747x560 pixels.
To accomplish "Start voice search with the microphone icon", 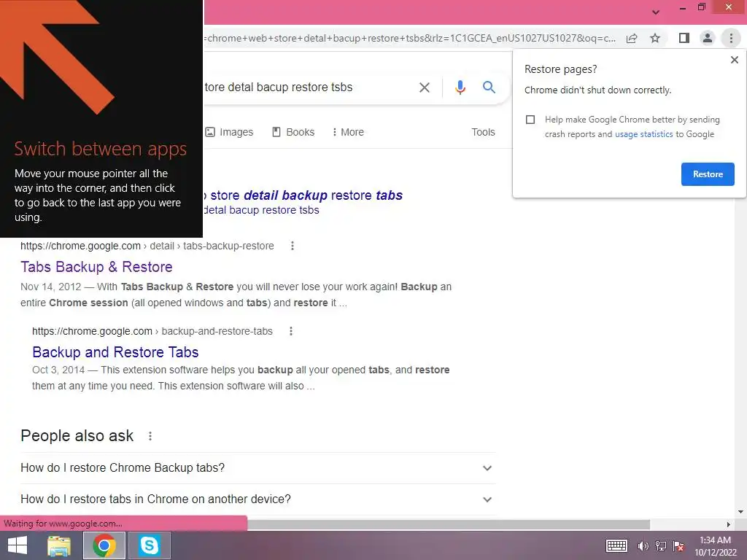I will 460,87.
